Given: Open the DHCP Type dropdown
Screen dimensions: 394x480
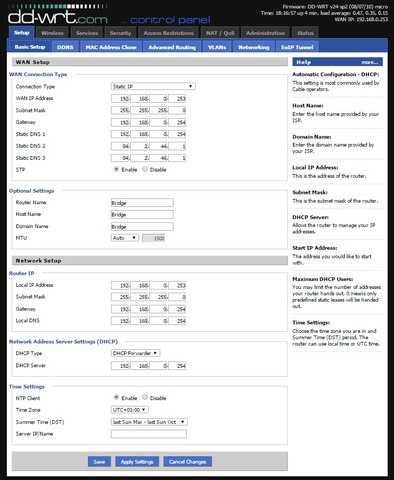Looking at the screenshot, I should click(135, 353).
